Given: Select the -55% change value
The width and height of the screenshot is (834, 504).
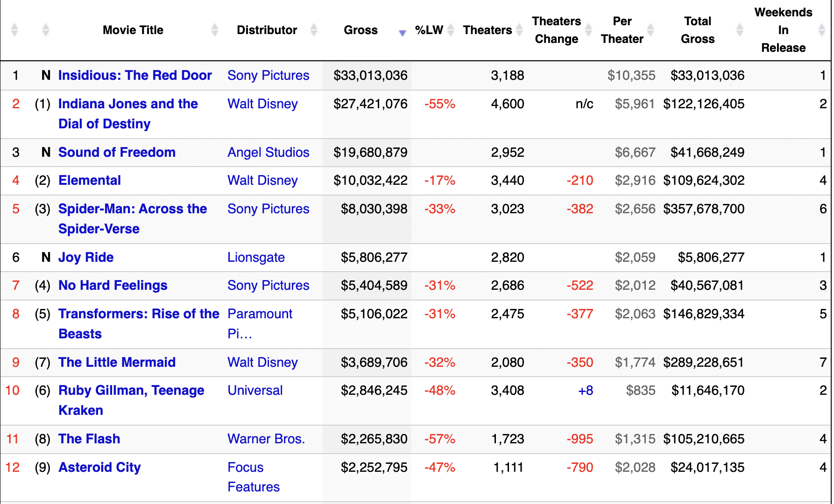Looking at the screenshot, I should 440,104.
